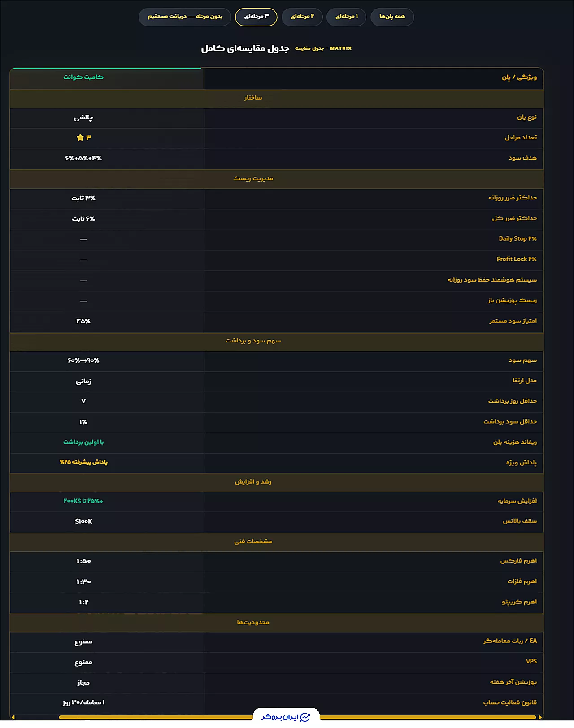Click the right arrow of horizontal scrollbar
574x728 pixels.
pyautogui.click(x=540, y=717)
